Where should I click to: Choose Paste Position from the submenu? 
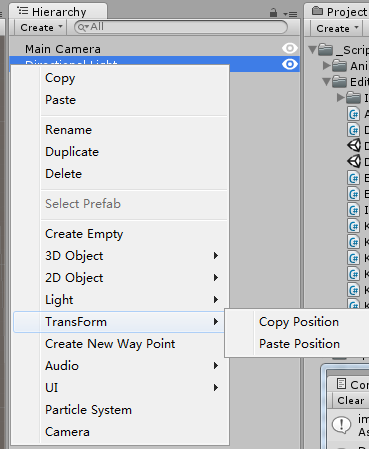point(299,344)
